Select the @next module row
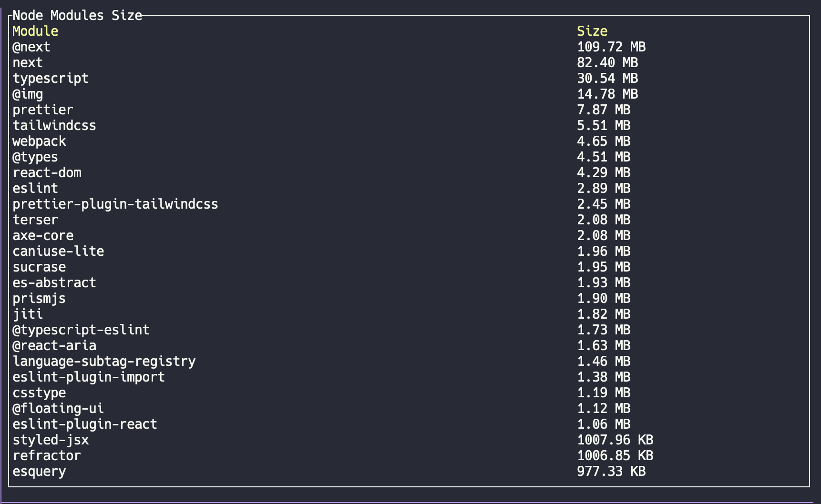 coord(409,47)
